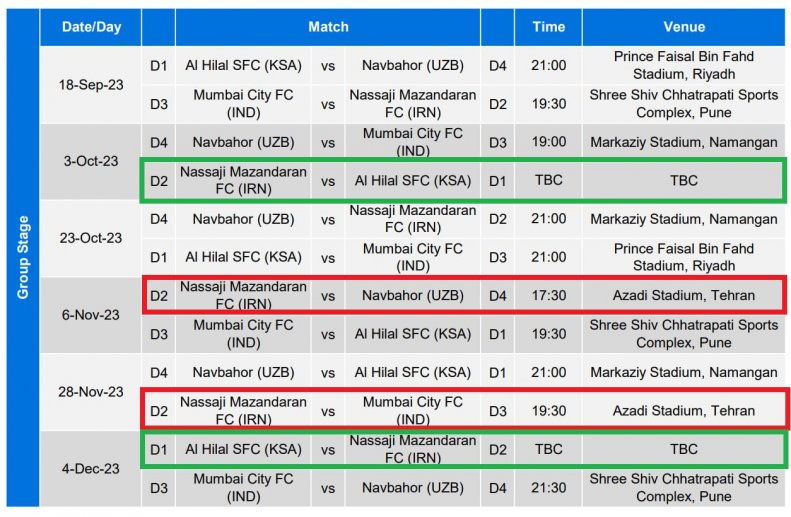Click the 17:30 time cell
Image resolution: width=791 pixels, height=517 pixels.
coord(548,296)
